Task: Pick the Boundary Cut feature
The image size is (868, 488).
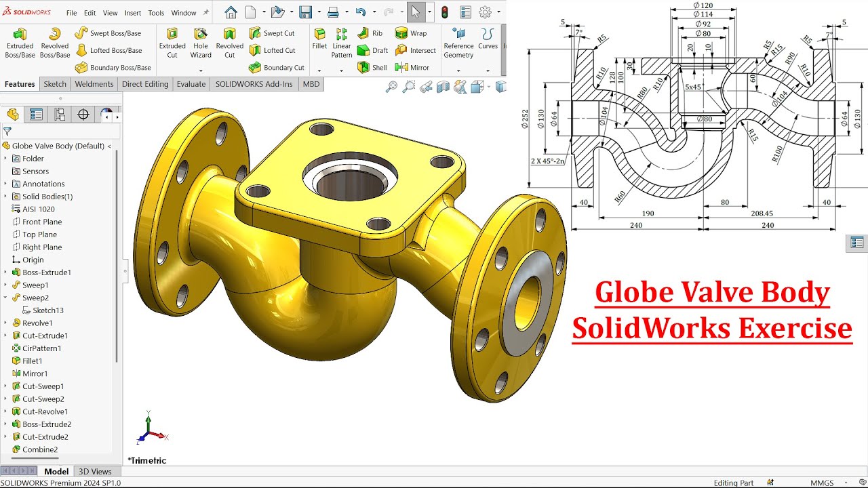Action: coord(277,67)
